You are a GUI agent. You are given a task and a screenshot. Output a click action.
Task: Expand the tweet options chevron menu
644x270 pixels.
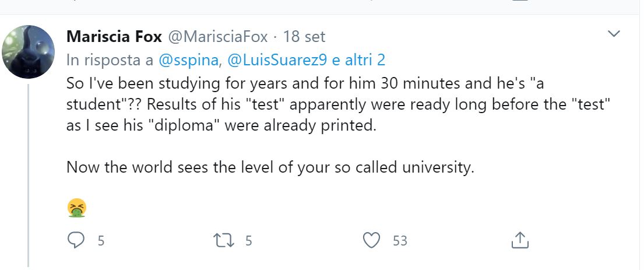click(614, 34)
